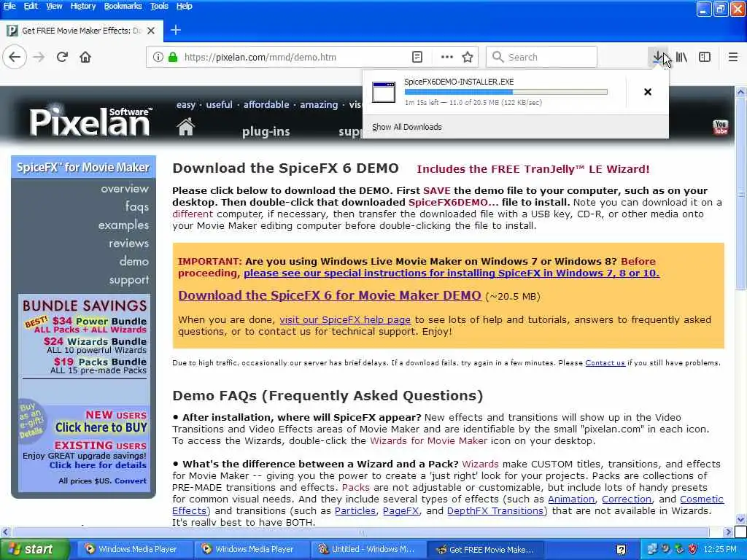This screenshot has width=747, height=560.
Task: Open the reviews sidebar link
Action: tap(128, 244)
